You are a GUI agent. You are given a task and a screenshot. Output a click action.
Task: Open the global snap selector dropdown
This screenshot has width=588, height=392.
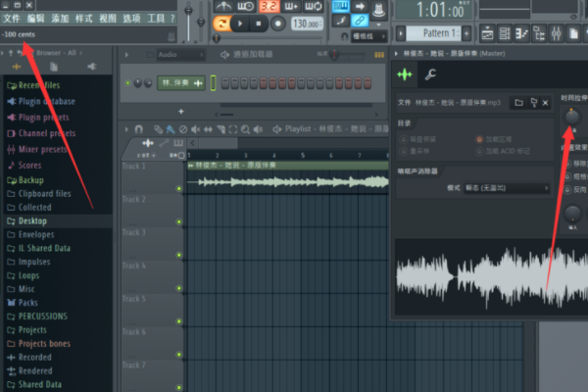[369, 36]
